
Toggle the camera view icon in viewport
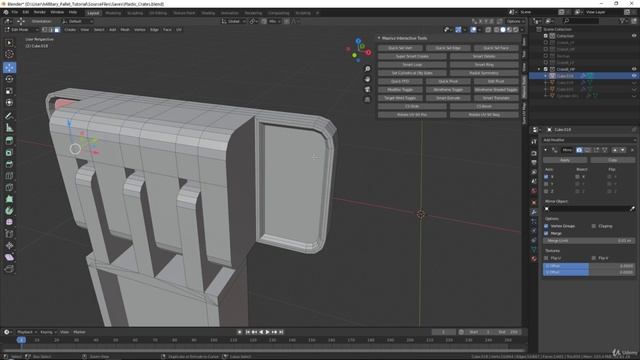click(367, 89)
